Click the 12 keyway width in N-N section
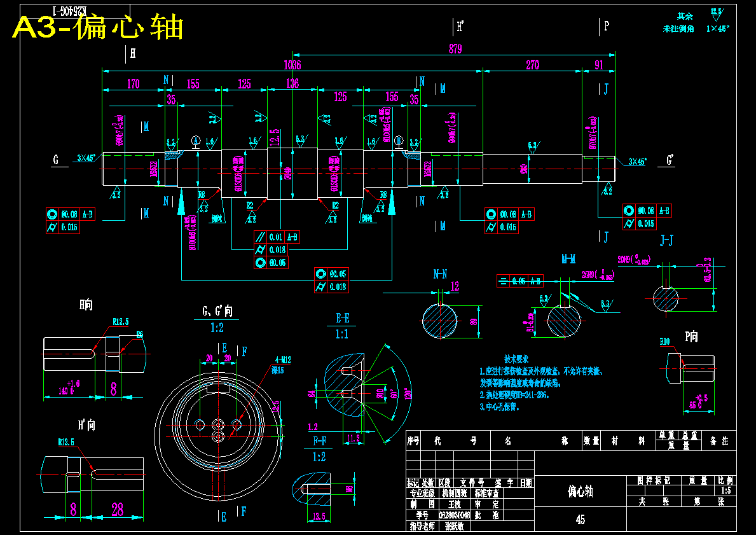Viewport: 756px width, 535px height. click(455, 286)
